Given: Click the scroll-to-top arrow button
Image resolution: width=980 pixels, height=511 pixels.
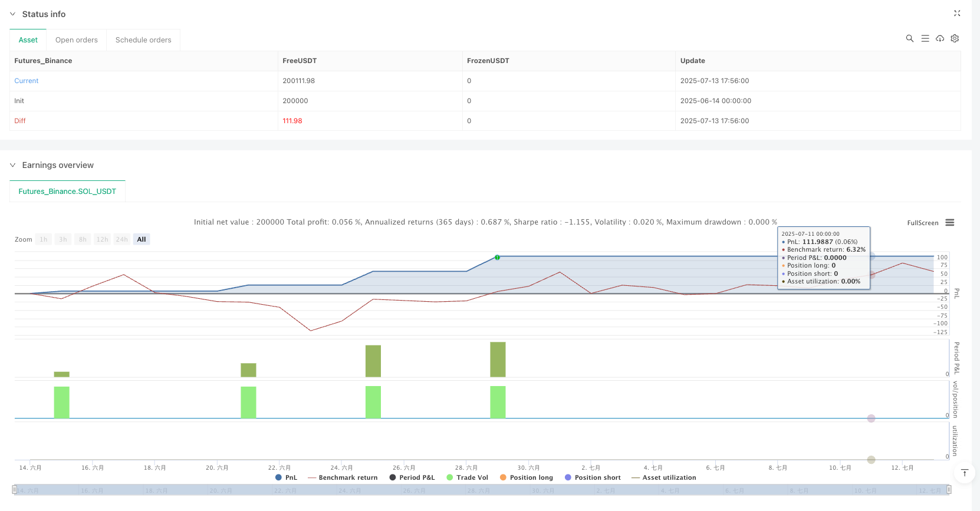Looking at the screenshot, I should 965,473.
